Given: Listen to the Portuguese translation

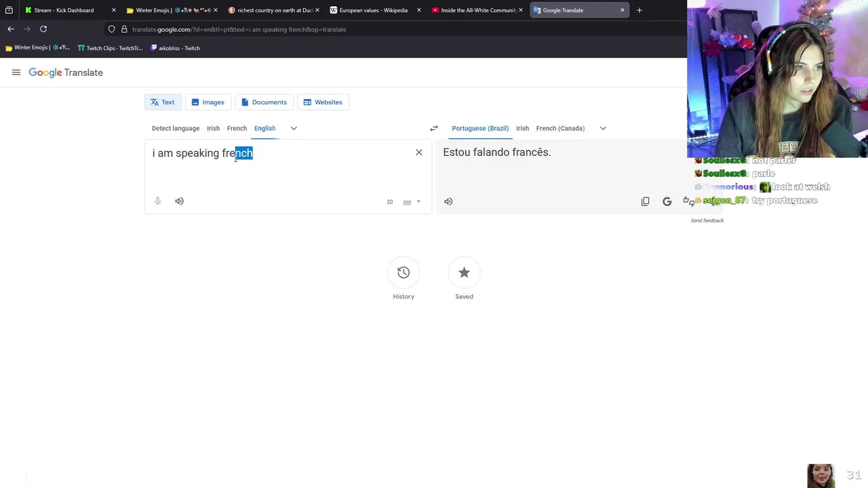Looking at the screenshot, I should click(448, 201).
